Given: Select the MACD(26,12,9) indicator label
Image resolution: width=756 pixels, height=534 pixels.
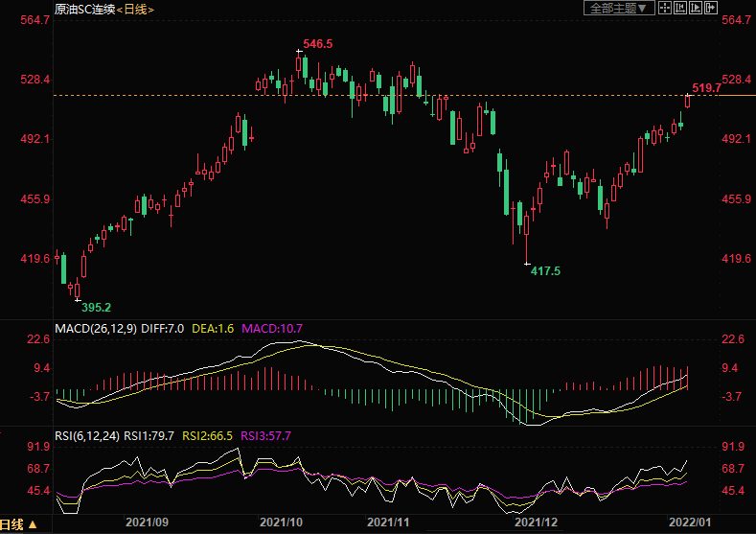Looking at the screenshot, I should coord(96,328).
